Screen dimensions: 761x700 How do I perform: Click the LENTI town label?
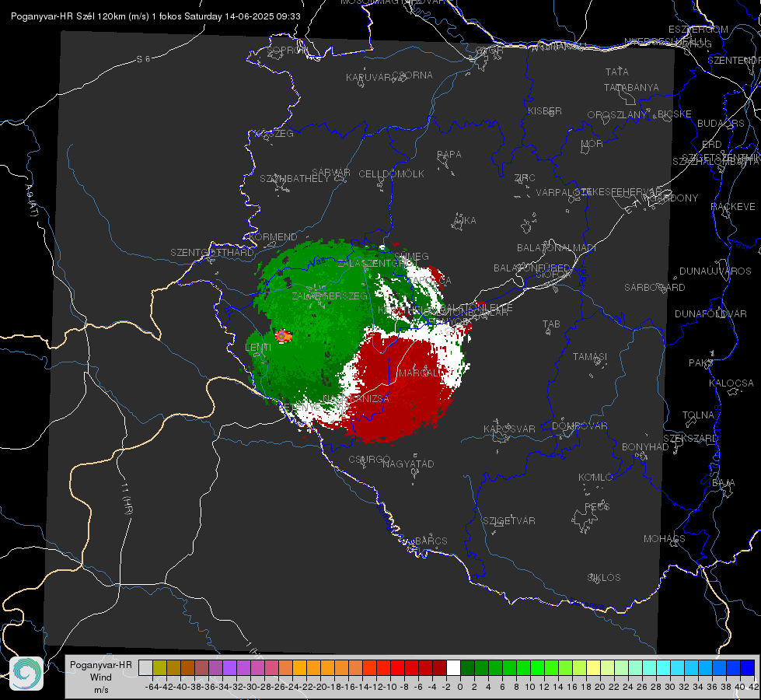258,348
